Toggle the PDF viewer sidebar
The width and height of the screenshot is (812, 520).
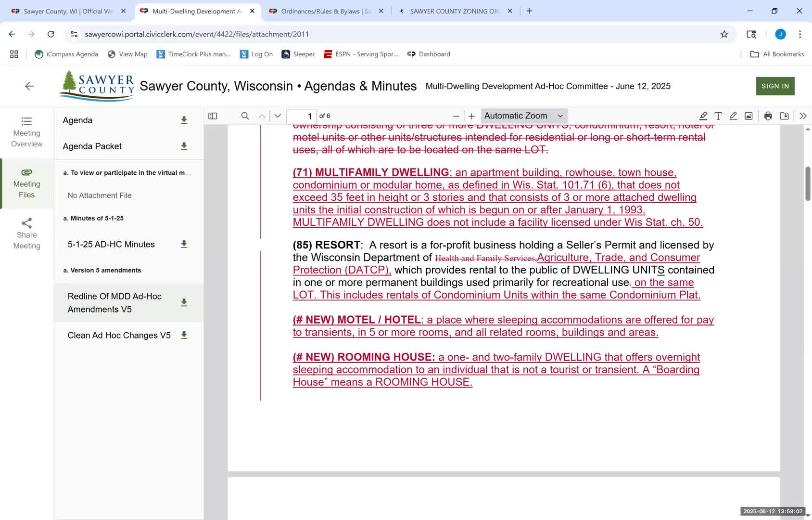(x=213, y=116)
